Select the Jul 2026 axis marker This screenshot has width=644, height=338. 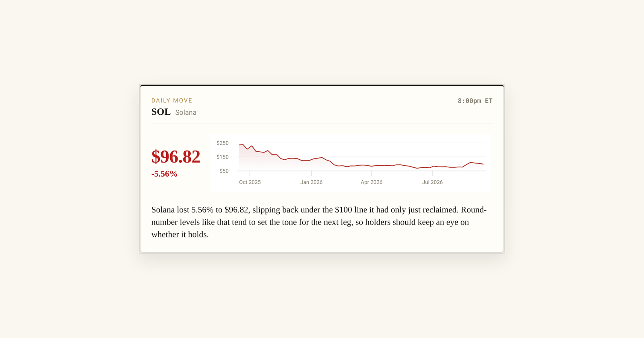coord(432,182)
